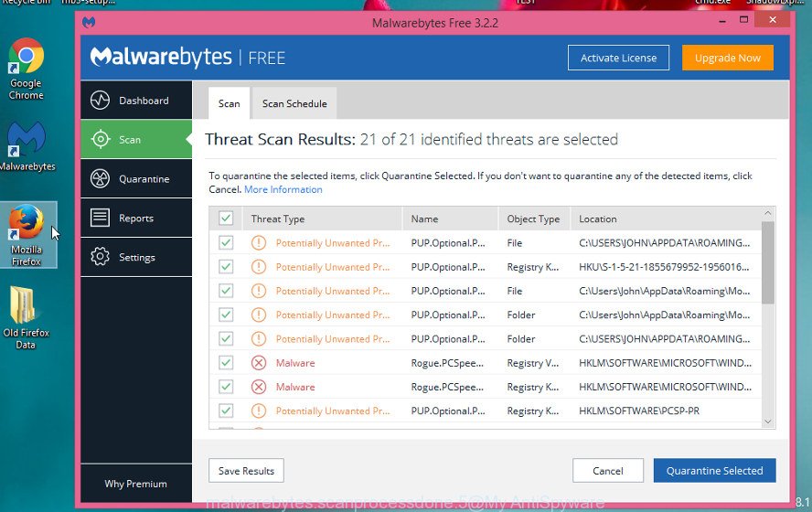Screen dimensions: 812x512
Task: Click the Settings gear icon
Action: tap(100, 257)
